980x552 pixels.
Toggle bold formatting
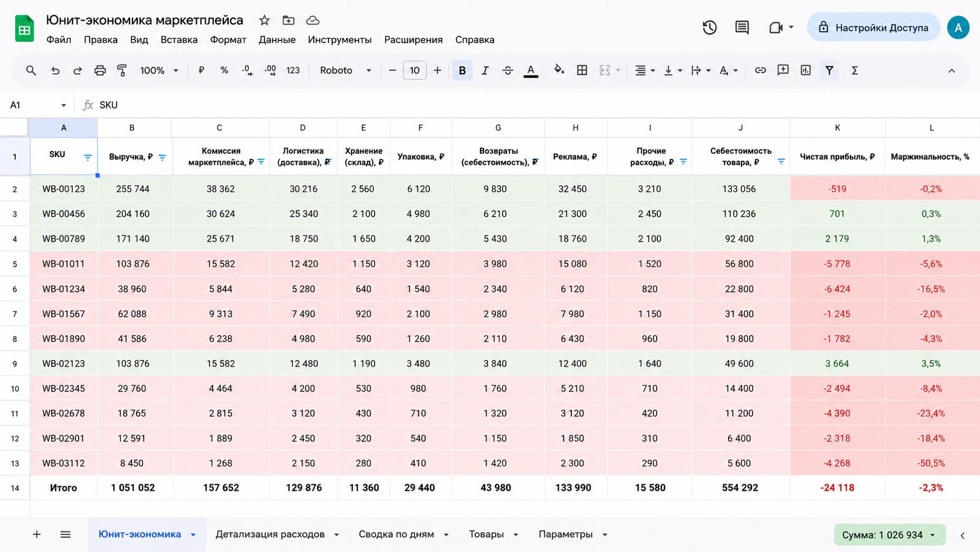[462, 70]
